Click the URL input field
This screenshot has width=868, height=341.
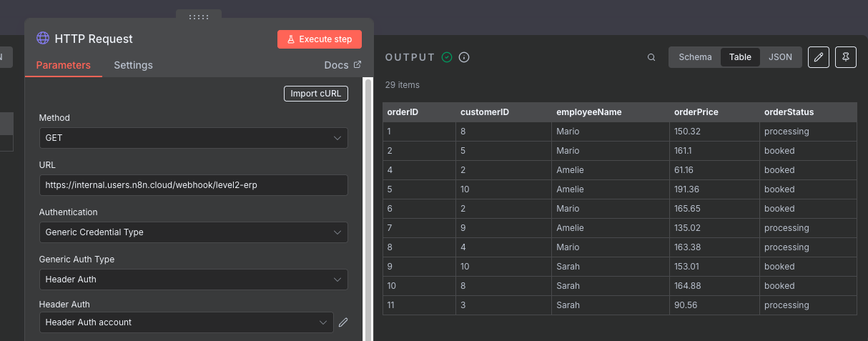(193, 185)
